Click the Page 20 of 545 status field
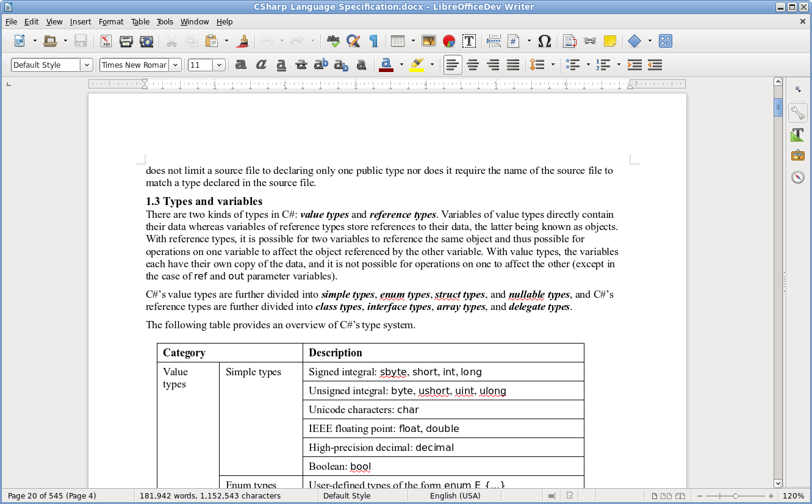The image size is (812, 504). point(52,495)
